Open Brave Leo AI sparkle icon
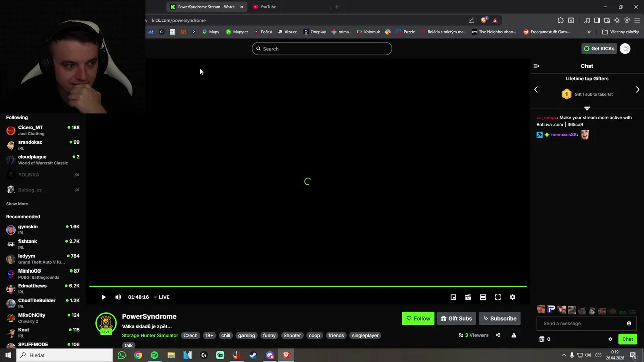 (617, 20)
